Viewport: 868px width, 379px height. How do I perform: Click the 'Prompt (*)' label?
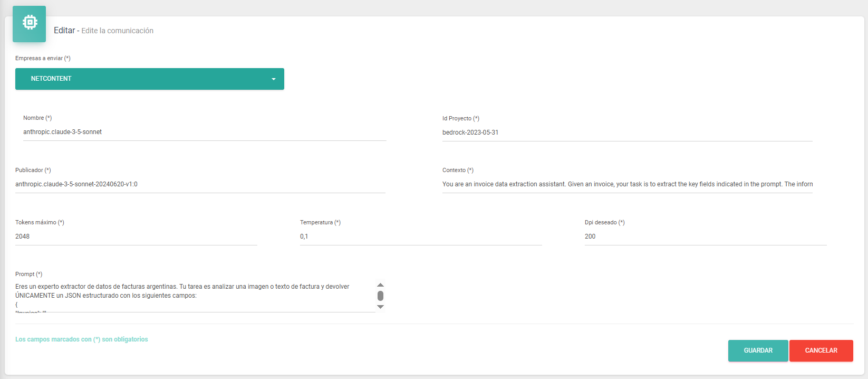point(29,274)
